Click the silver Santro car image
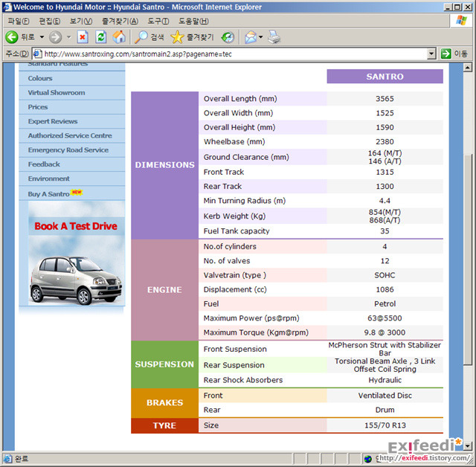 pyautogui.click(x=76, y=280)
